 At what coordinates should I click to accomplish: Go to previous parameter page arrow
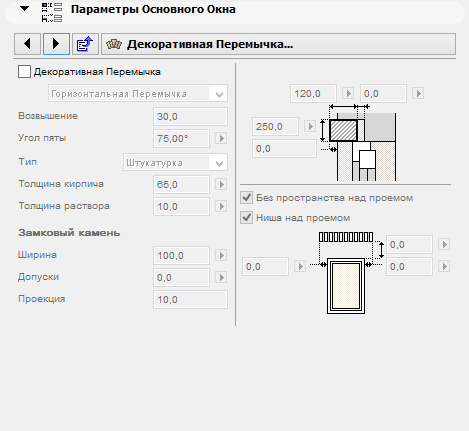28,44
